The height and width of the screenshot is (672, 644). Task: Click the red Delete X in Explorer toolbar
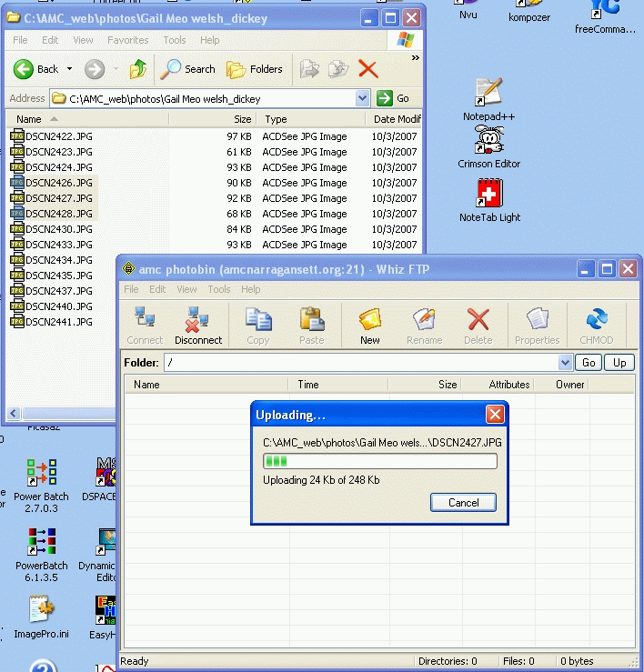coord(367,69)
